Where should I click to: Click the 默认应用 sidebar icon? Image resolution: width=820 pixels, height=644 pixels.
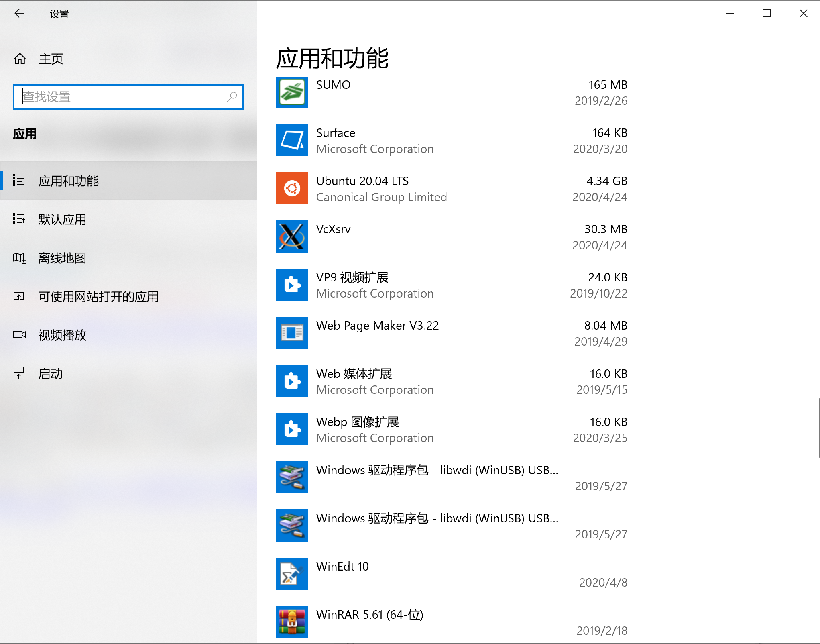pyautogui.click(x=19, y=219)
